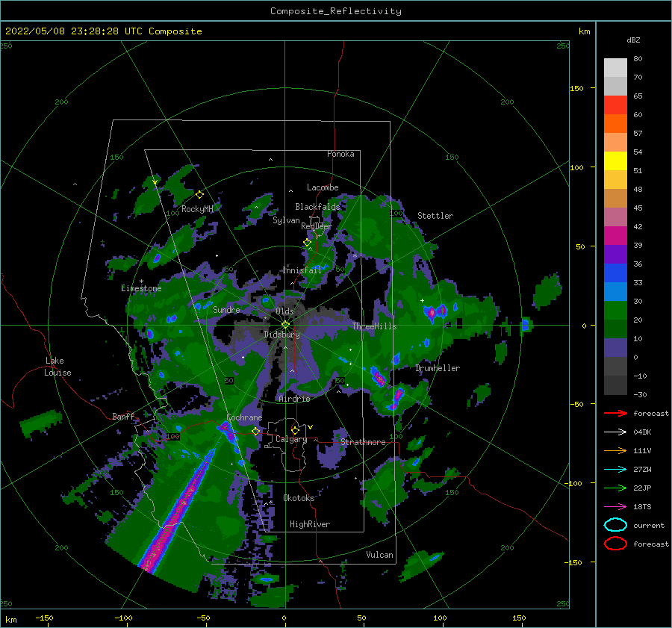The height and width of the screenshot is (628, 672).
Task: Click the Innisfail label
Action: tap(302, 270)
